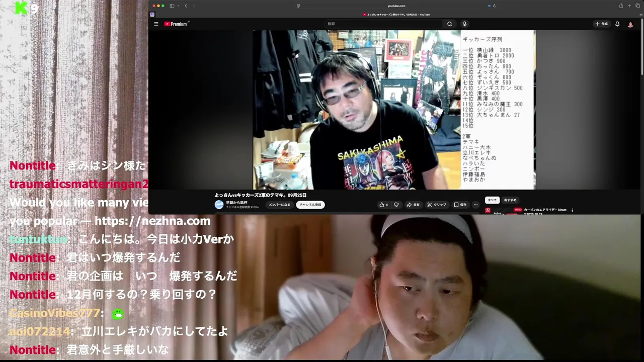This screenshot has height=362, width=644.
Task: Click chat username aoi072214
Action: coord(40,331)
